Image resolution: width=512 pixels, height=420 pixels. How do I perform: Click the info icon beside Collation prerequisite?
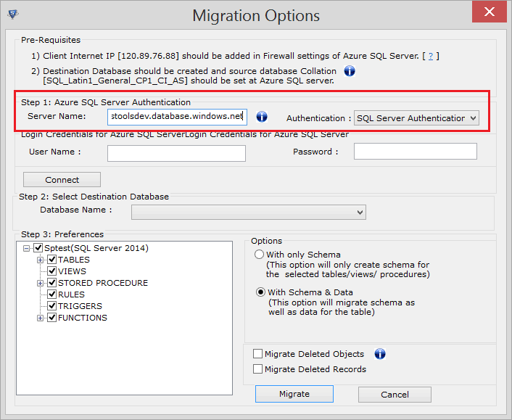point(350,71)
